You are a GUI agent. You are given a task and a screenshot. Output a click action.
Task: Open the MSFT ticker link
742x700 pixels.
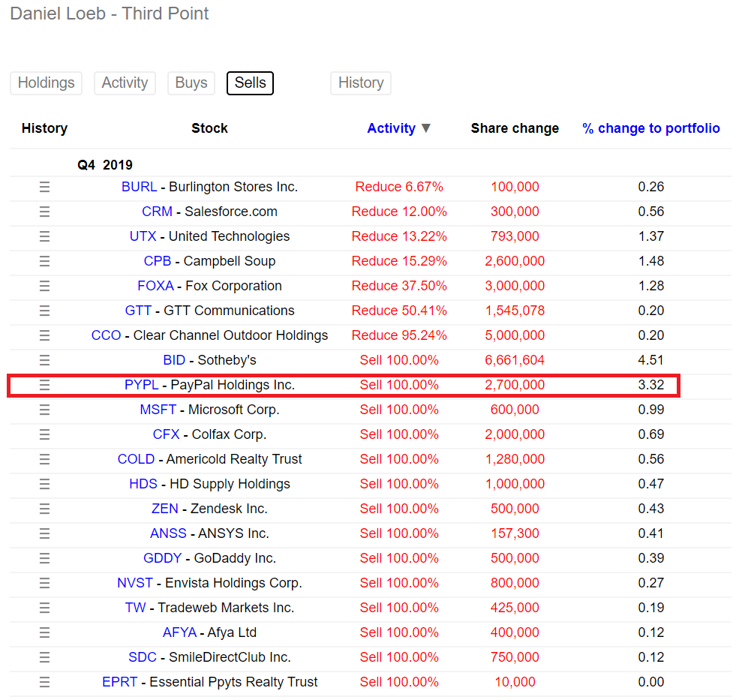point(158,410)
